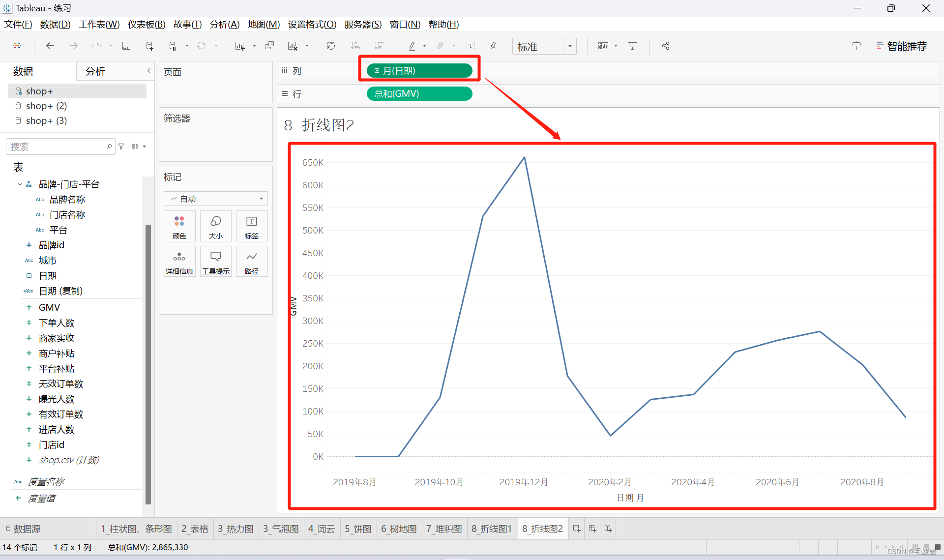The image size is (944, 560).
Task: Open the 设置格式(O) menu
Action: (x=312, y=24)
